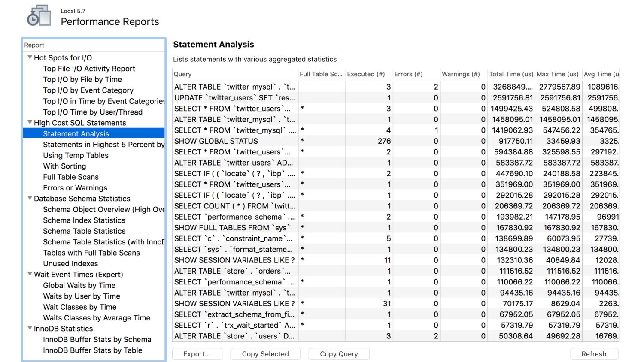
Task: Collapse the Database Schema Statistics group
Action: click(30, 199)
